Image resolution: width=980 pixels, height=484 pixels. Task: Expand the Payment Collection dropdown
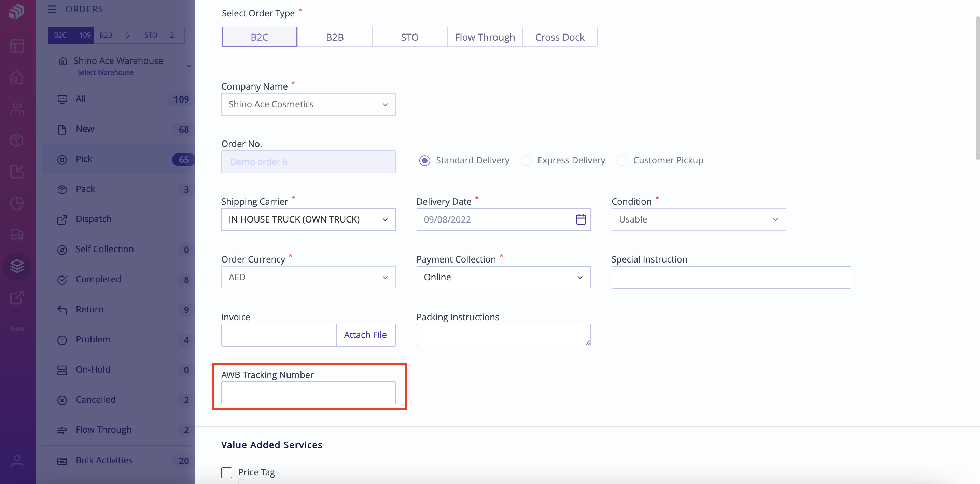pos(503,277)
